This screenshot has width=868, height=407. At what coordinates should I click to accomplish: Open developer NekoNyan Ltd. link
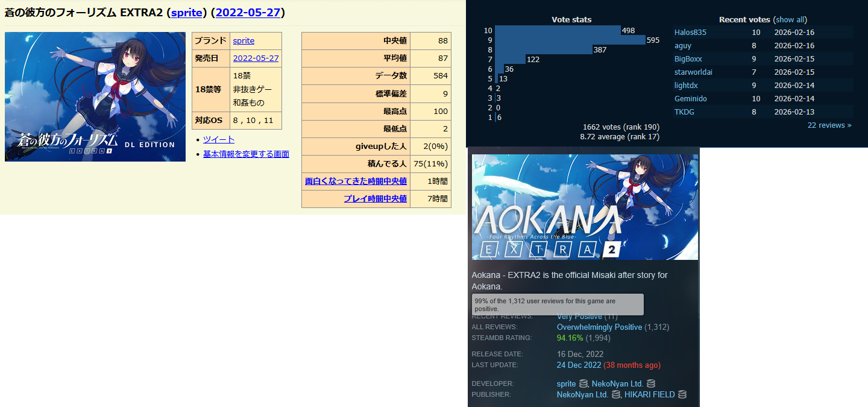[x=618, y=384]
